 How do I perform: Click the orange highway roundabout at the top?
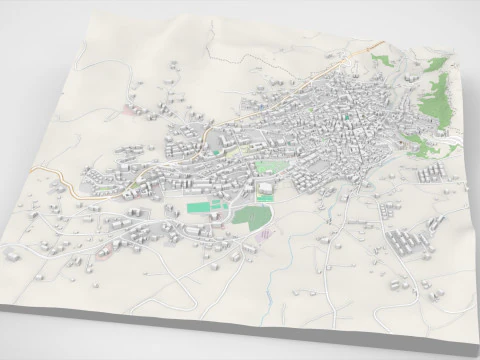(x=347, y=59)
